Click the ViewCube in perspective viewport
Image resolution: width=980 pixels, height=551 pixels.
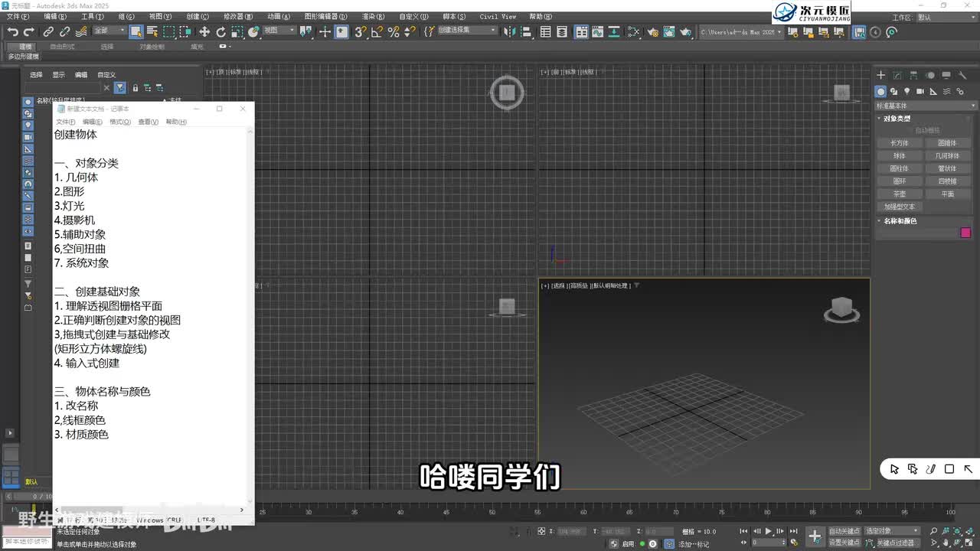click(x=841, y=309)
